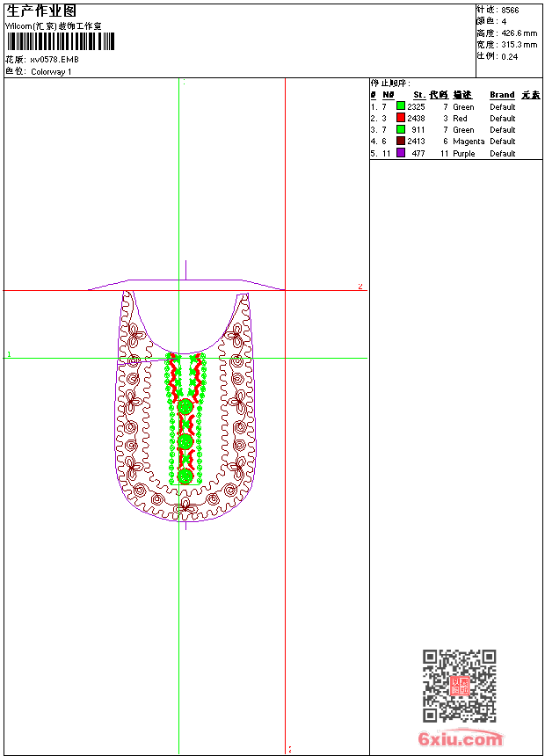The image size is (545, 756).
Task: Select the dark magenta swatch beside 2413
Action: [x=400, y=141]
